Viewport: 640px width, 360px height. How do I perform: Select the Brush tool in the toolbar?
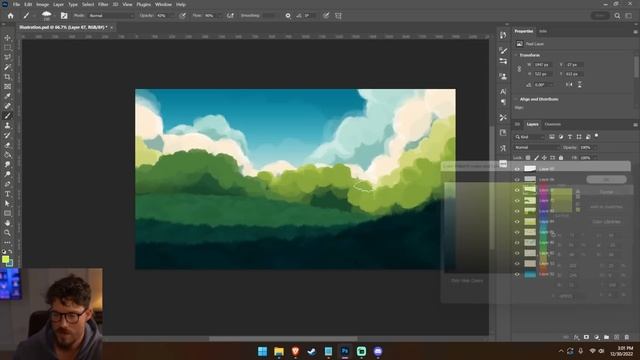pyautogui.click(x=7, y=116)
